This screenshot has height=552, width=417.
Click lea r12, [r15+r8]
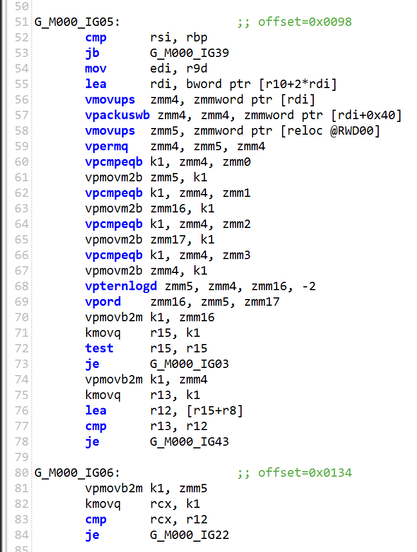(164, 411)
